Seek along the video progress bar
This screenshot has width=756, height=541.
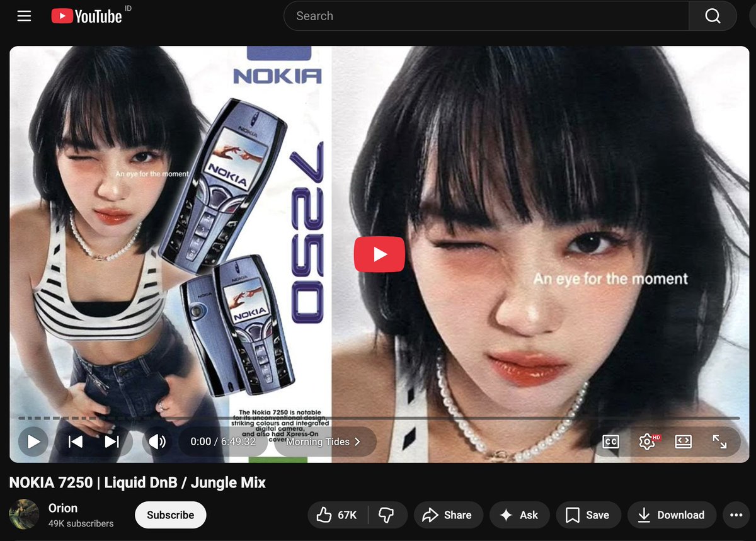coord(379,418)
